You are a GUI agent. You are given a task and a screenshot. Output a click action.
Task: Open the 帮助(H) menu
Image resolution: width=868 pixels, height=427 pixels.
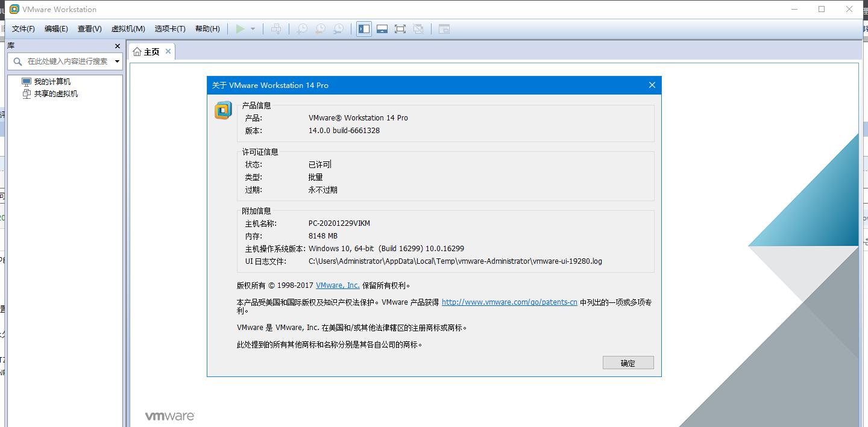click(207, 29)
